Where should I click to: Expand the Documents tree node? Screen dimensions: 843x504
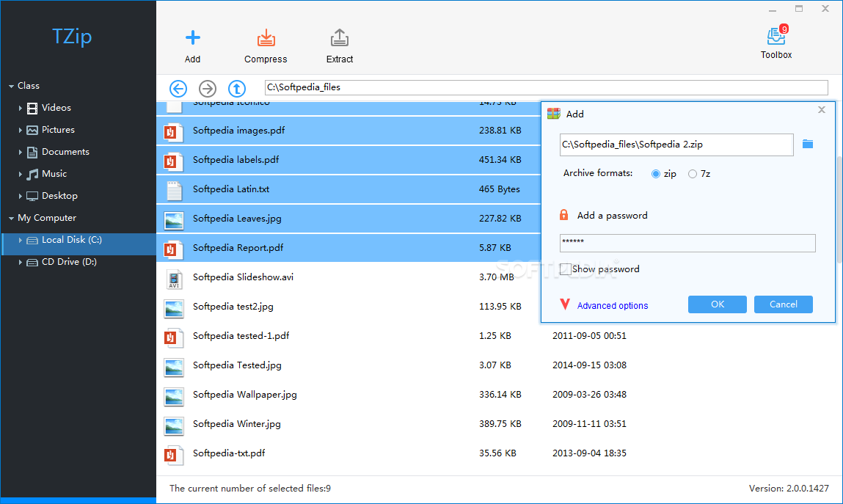pos(21,152)
